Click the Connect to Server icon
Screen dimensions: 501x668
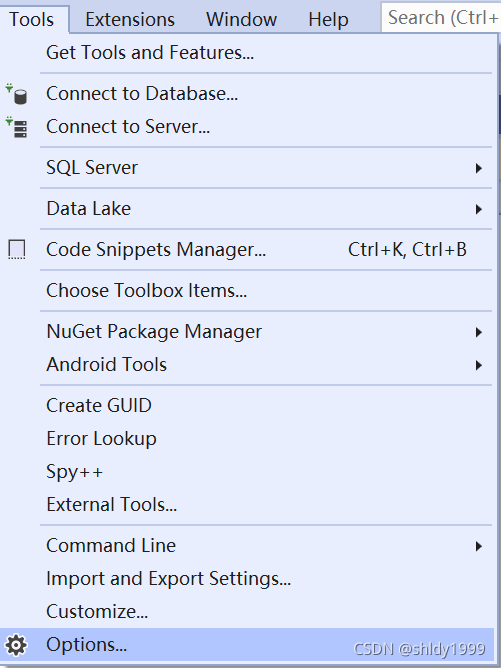pyautogui.click(x=16, y=127)
